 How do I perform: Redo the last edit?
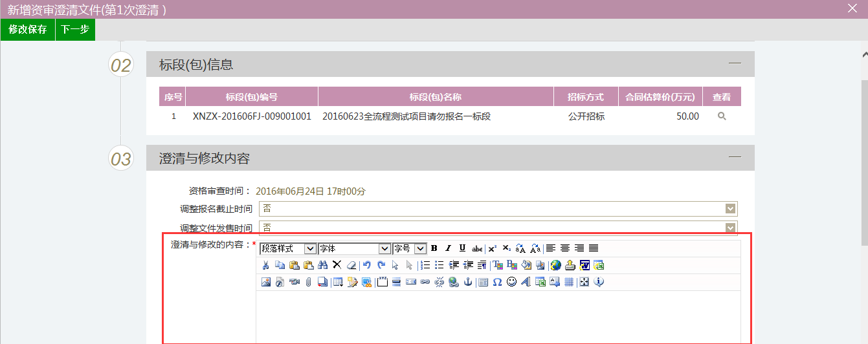(x=381, y=265)
